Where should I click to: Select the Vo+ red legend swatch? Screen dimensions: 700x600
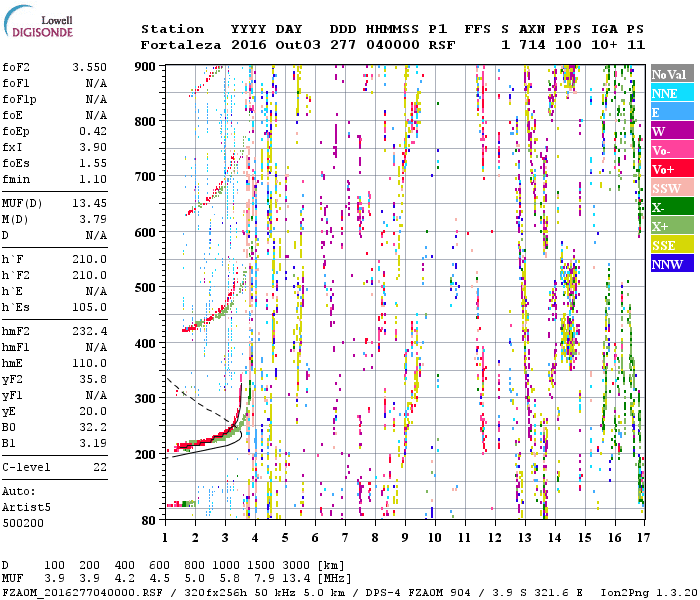click(672, 169)
